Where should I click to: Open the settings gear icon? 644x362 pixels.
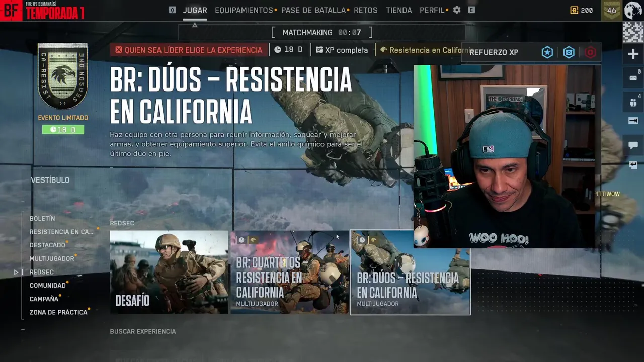click(x=457, y=10)
